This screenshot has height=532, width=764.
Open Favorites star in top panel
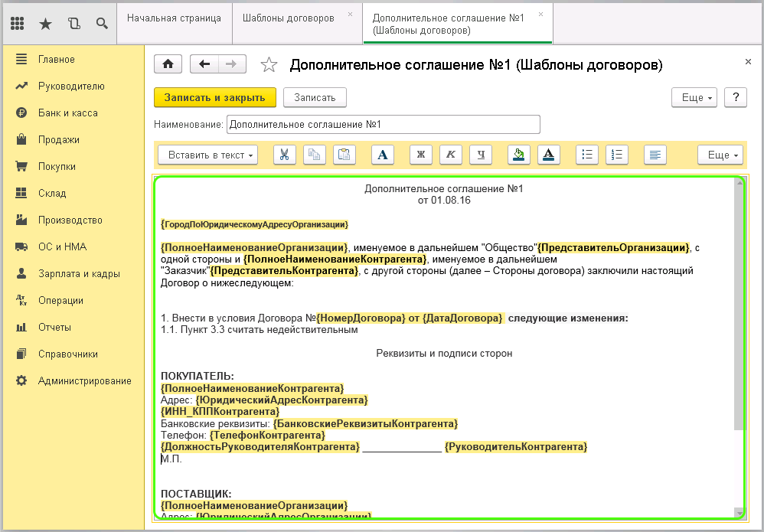[45, 24]
